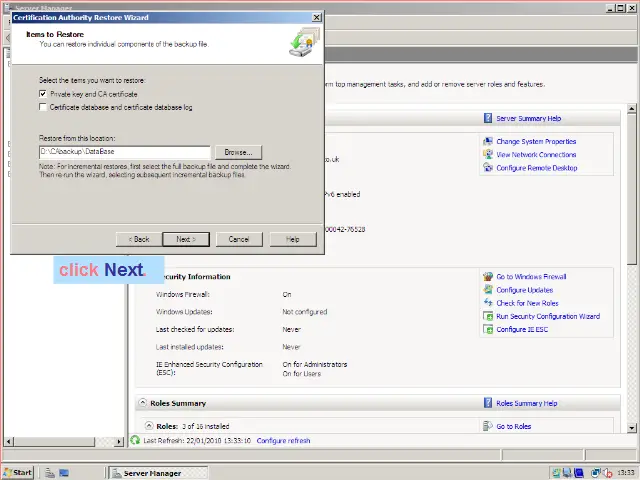This screenshot has height=480, width=640.
Task: Open Check for New Roles link
Action: (527, 303)
